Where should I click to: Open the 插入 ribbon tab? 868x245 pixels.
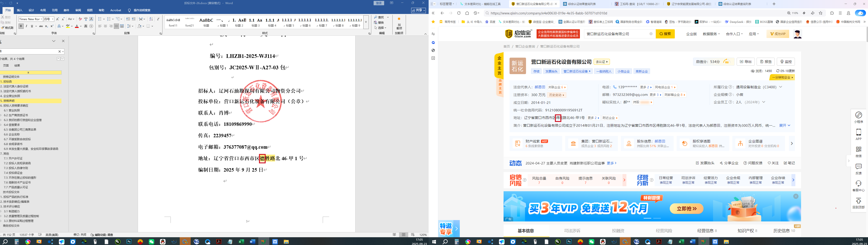tap(19, 11)
